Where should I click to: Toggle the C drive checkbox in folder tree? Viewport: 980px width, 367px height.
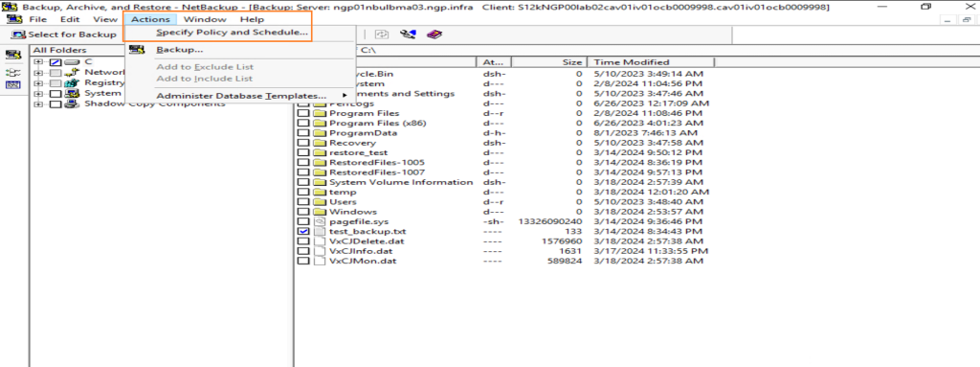point(56,62)
